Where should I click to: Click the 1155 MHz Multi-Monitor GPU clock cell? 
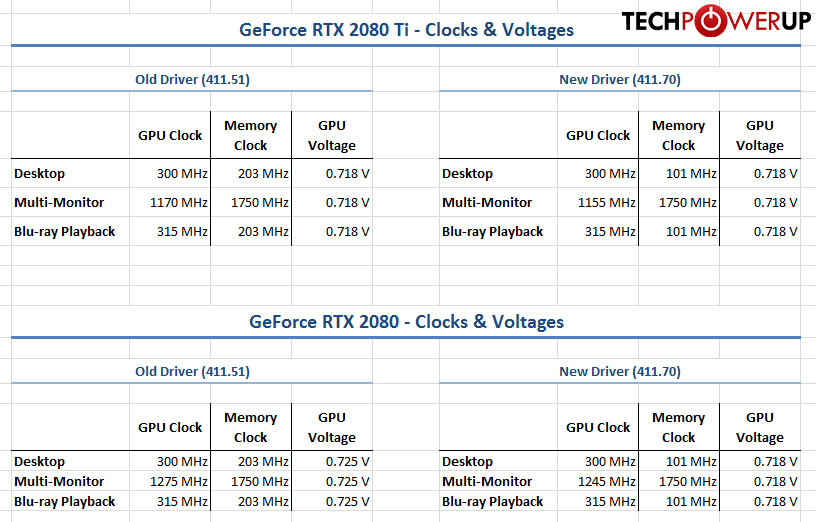(x=606, y=202)
